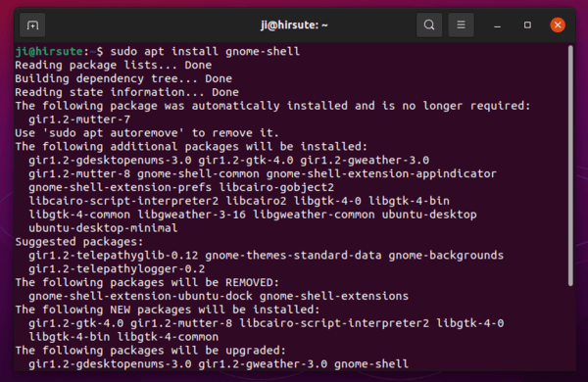Click the command 'sudo apt install gnome-shell'
Viewport: 588px width, 382px height.
point(205,51)
